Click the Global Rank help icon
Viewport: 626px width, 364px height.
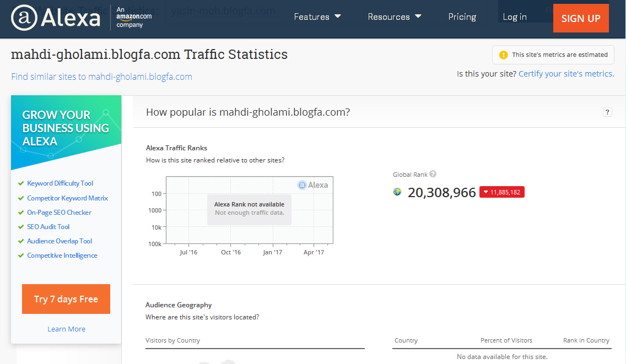pyautogui.click(x=433, y=174)
